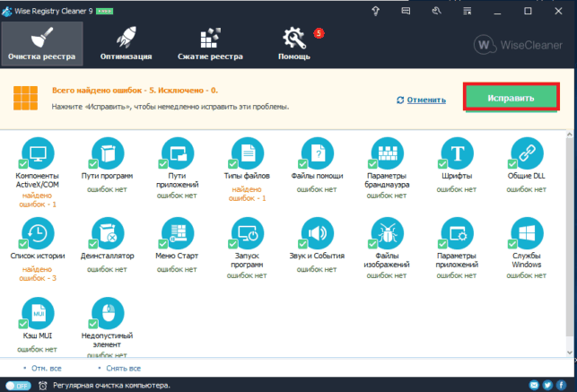
Task: Uncheck the Список истории checkbox
Action: (23, 243)
